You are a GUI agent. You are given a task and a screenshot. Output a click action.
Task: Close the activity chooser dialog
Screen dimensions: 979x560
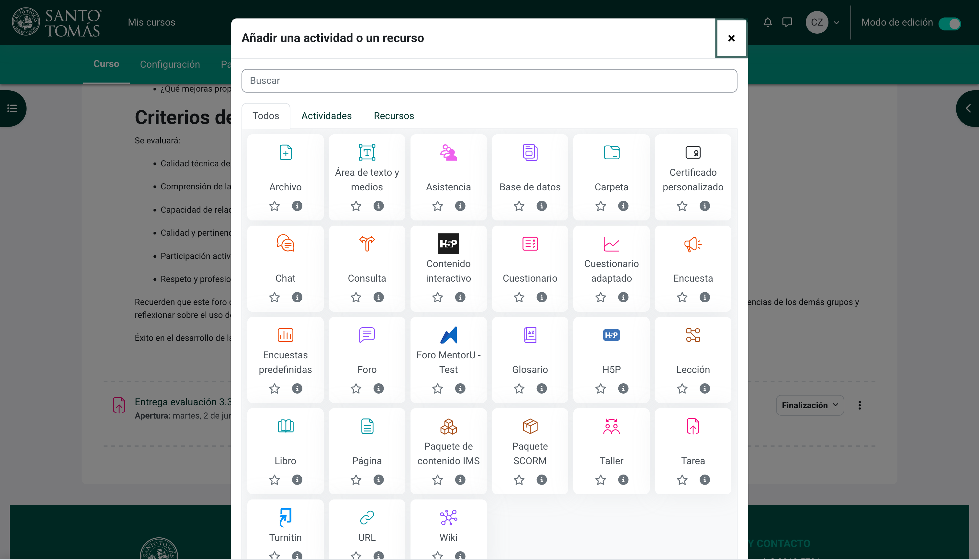click(x=731, y=38)
